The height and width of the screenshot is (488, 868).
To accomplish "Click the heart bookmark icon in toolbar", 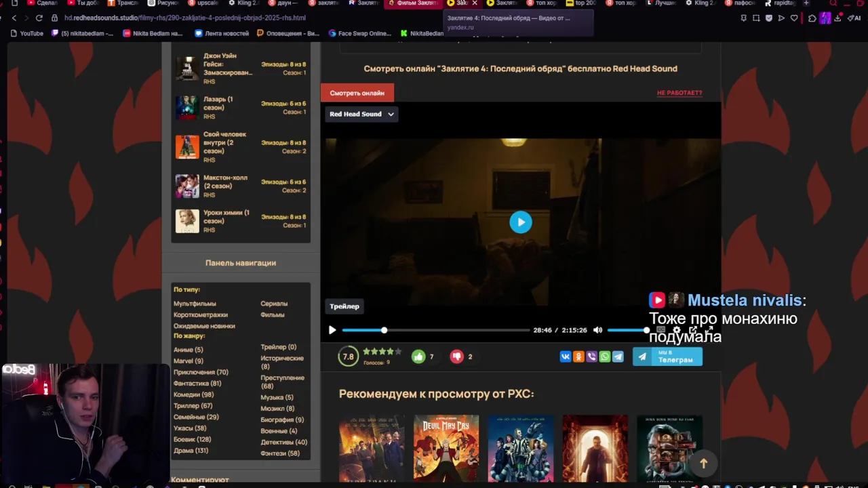I will 794,18.
